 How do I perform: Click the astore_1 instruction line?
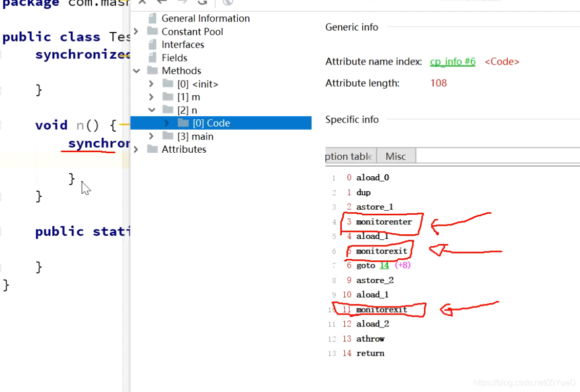(375, 207)
